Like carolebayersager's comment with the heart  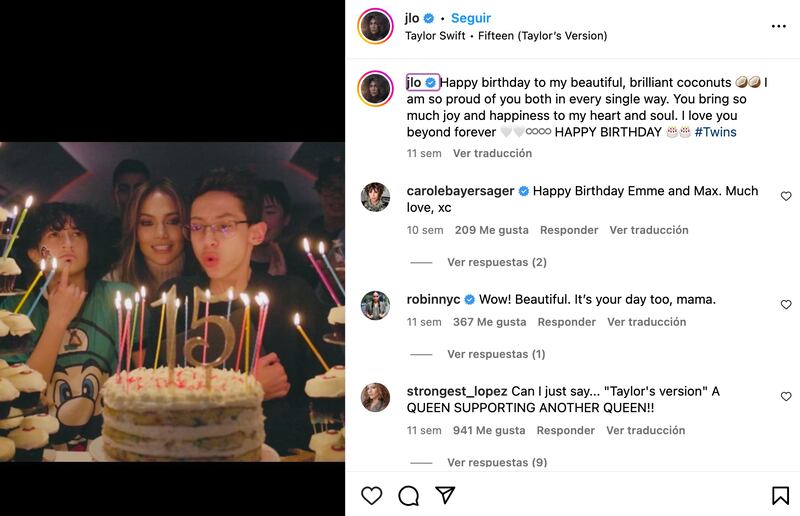pyautogui.click(x=786, y=196)
